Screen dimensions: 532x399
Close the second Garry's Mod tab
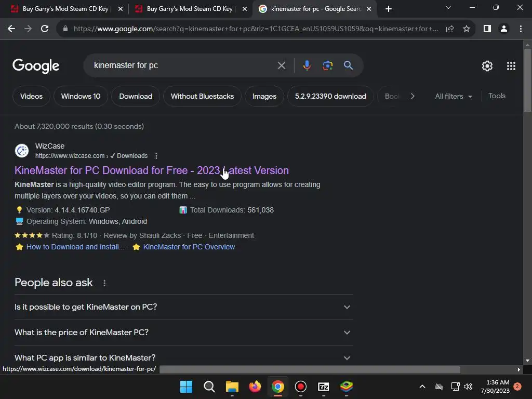[245, 9]
